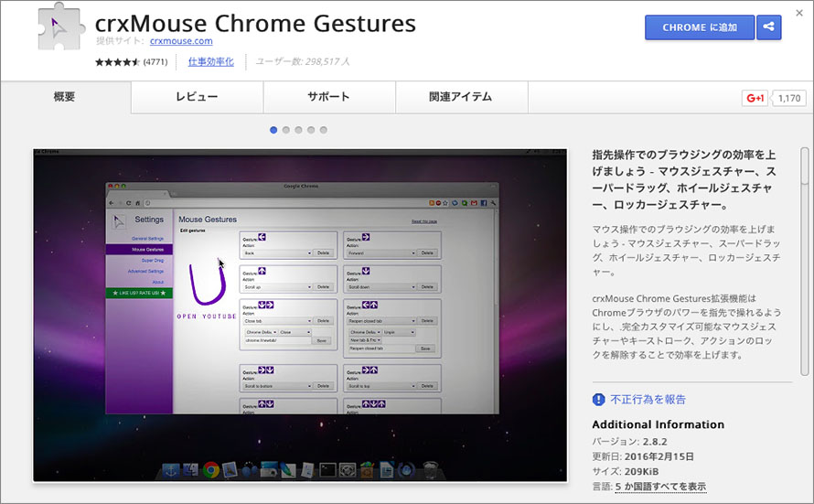Click the 更新日: 2016年2月15日 text
This screenshot has width=814, height=504.
(x=643, y=456)
